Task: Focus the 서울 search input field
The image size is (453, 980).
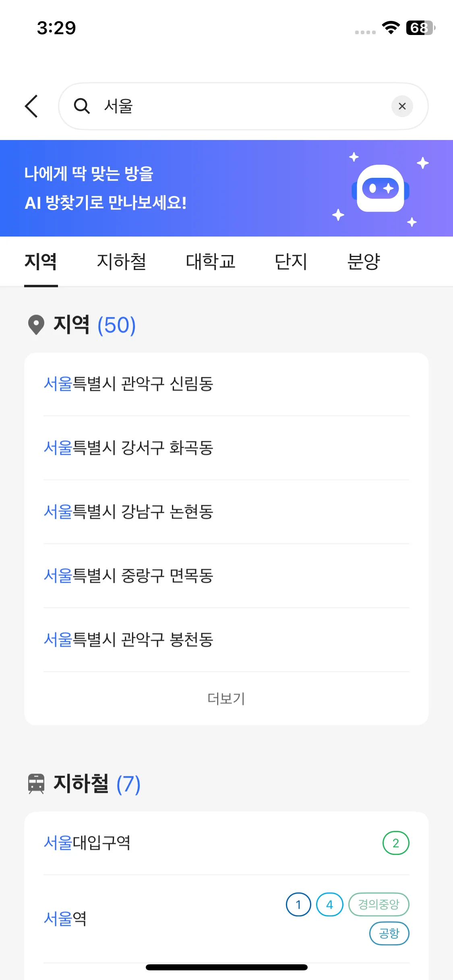Action: click(242, 106)
